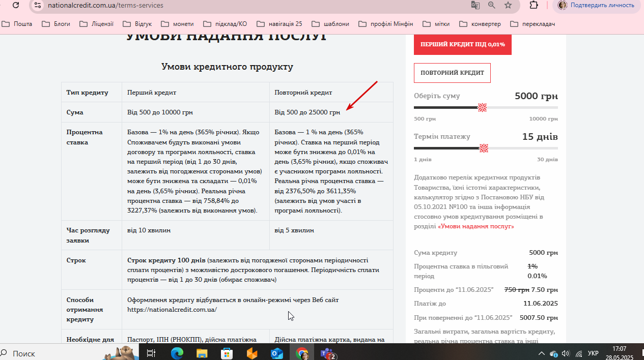The height and width of the screenshot is (360, 644).
Task: Click the Повторний кредит column header cell
Action: (x=331, y=93)
